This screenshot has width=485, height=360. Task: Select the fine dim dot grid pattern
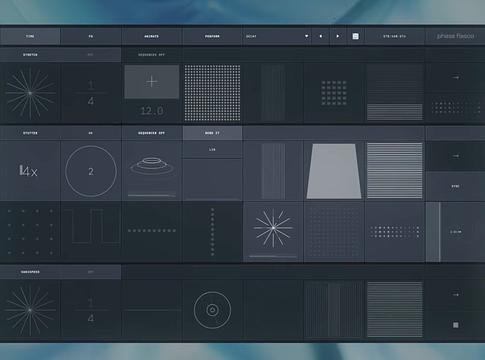pos(334,232)
